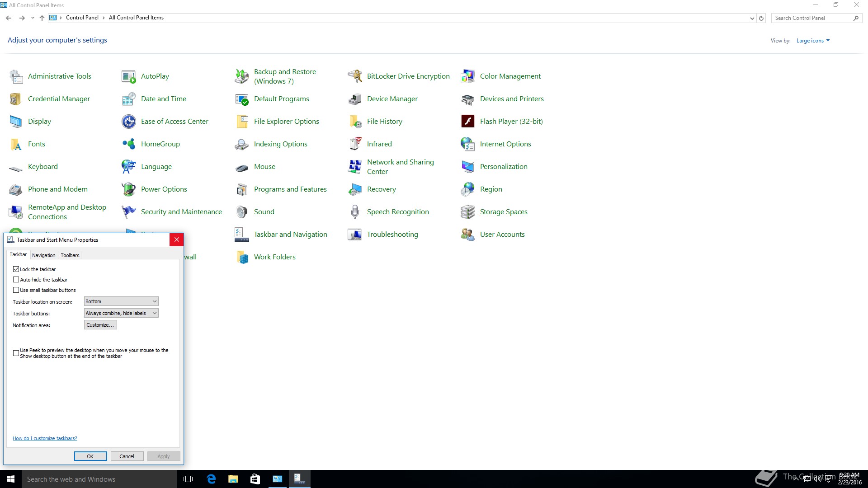Click the Speech Recognition microphone icon
The height and width of the screenshot is (488, 868).
pos(354,211)
